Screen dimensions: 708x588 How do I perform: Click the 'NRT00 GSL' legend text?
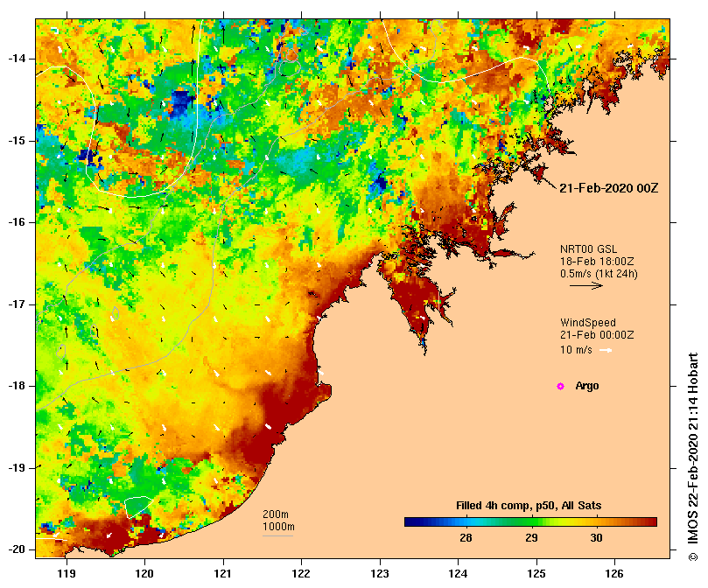tap(588, 249)
